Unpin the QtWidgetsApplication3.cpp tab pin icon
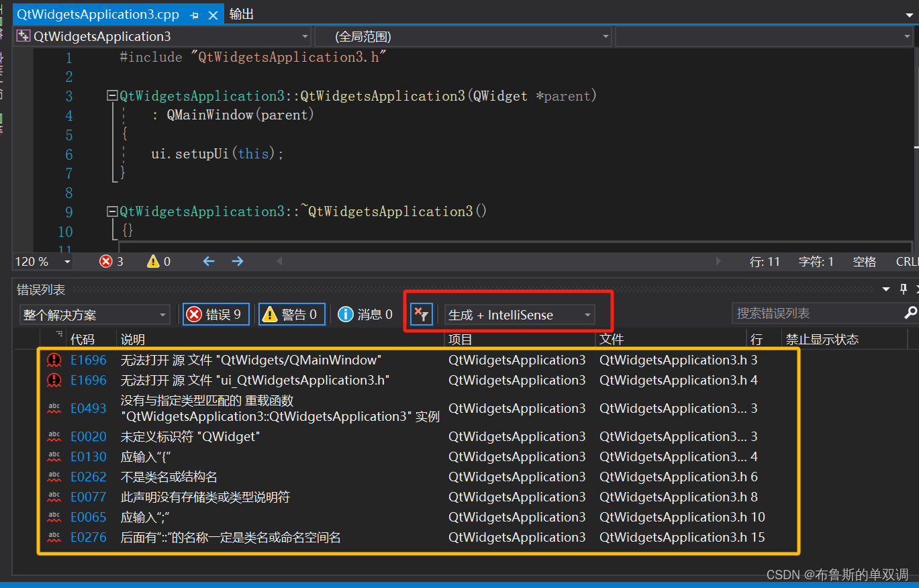Image resolution: width=919 pixels, height=588 pixels. 193,13
